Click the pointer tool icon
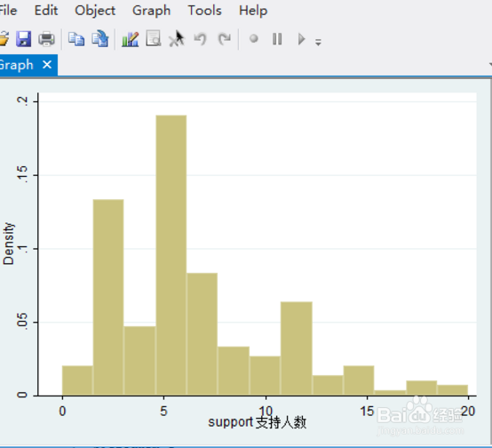The height and width of the screenshot is (448, 492). tap(177, 38)
